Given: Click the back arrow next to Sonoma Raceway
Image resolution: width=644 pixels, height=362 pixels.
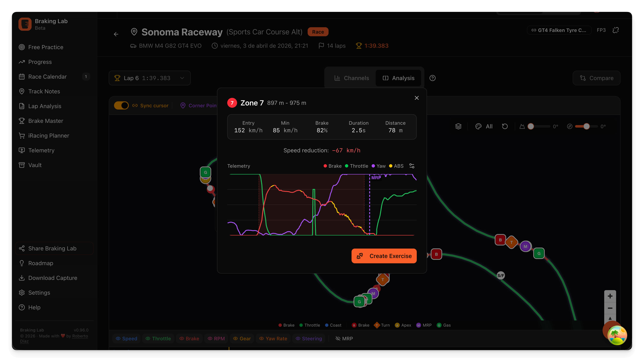Looking at the screenshot, I should (x=116, y=34).
